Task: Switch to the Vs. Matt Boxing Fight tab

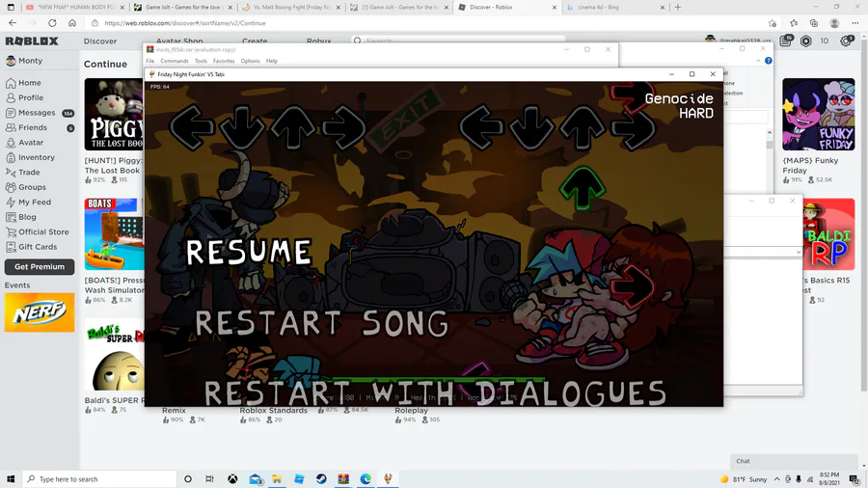Action: tap(292, 7)
